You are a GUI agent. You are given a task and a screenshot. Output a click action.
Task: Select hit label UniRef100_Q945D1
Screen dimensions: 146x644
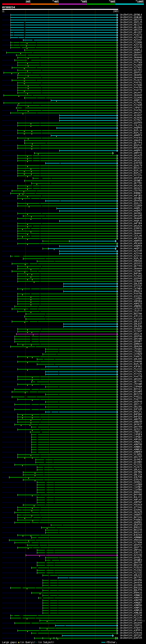tap(131, 522)
